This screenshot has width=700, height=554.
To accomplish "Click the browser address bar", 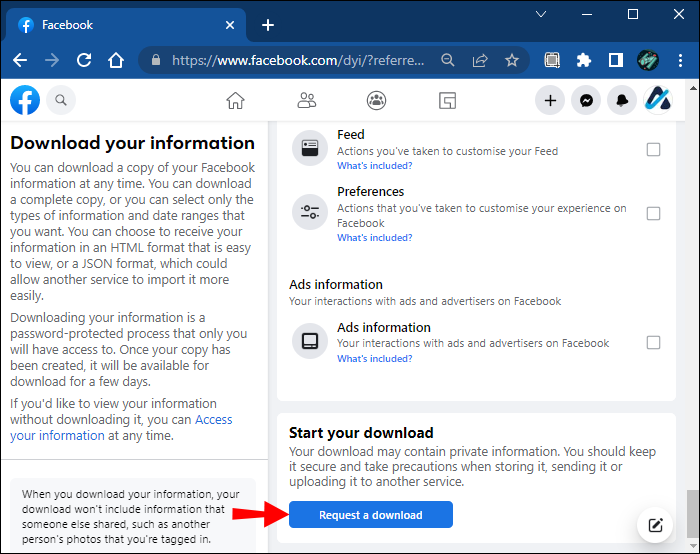I will (300, 60).
